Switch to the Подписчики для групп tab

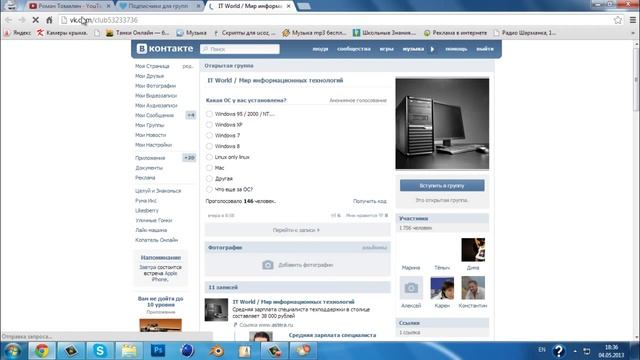[x=159, y=6]
